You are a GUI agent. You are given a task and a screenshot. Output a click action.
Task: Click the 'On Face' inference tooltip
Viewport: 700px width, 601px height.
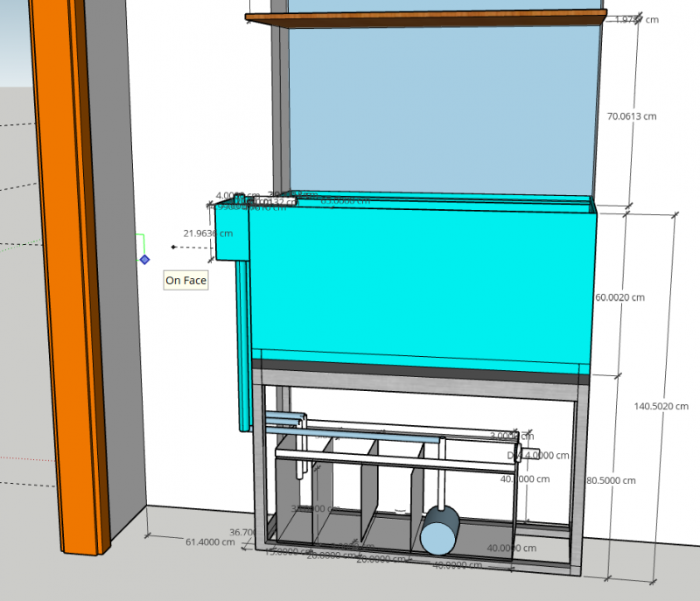(185, 280)
